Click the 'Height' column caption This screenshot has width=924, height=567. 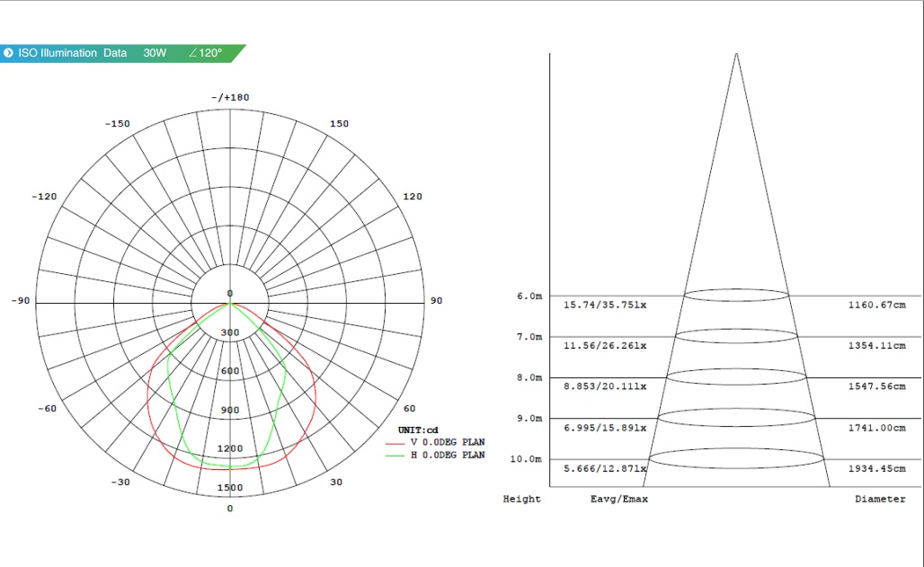click(522, 500)
